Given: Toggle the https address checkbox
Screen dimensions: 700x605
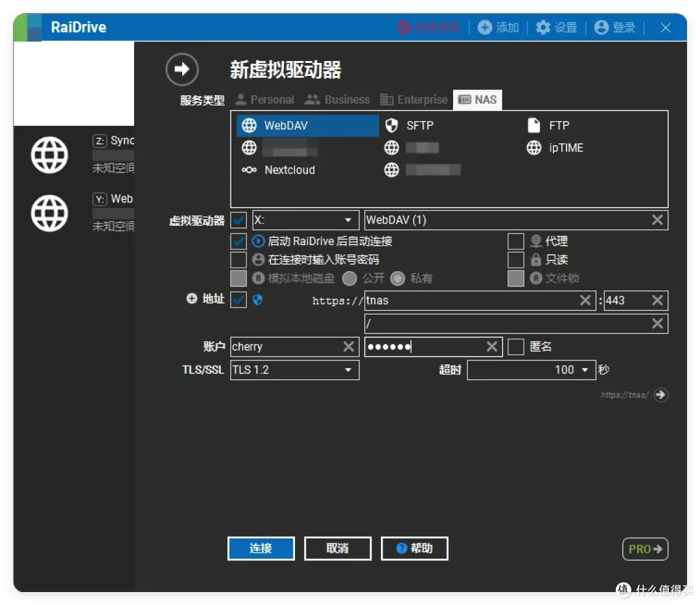Looking at the screenshot, I should (x=239, y=300).
